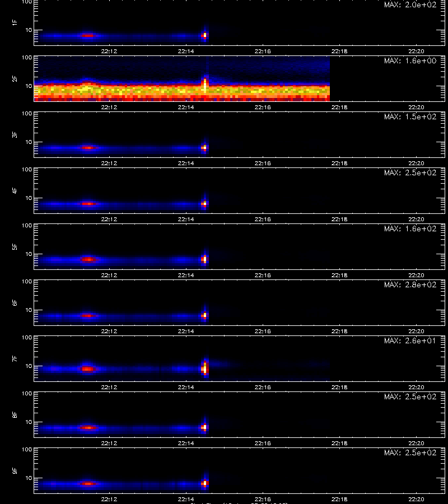Select the MAX: 2.0e+02 text in 1F
The width and height of the screenshot is (448, 504).
410,5
